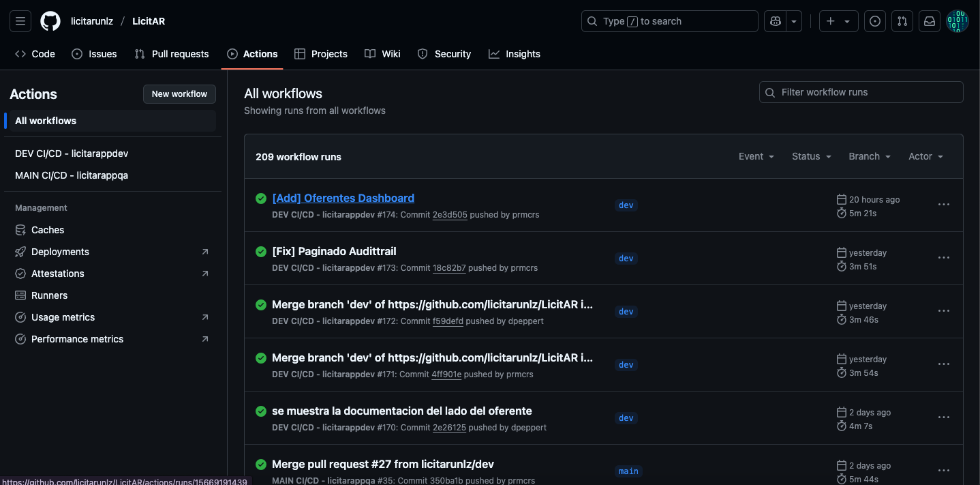
Task: Switch to the Insights tab
Action: 515,54
